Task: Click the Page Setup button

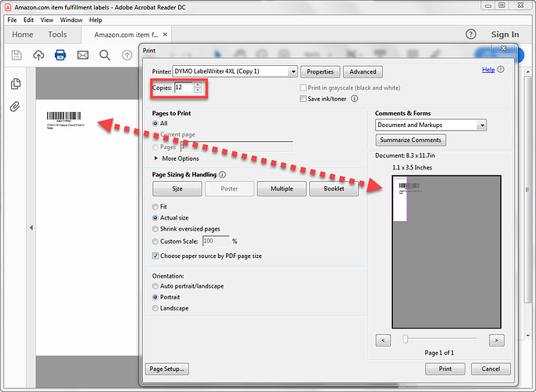Action: coord(167,368)
